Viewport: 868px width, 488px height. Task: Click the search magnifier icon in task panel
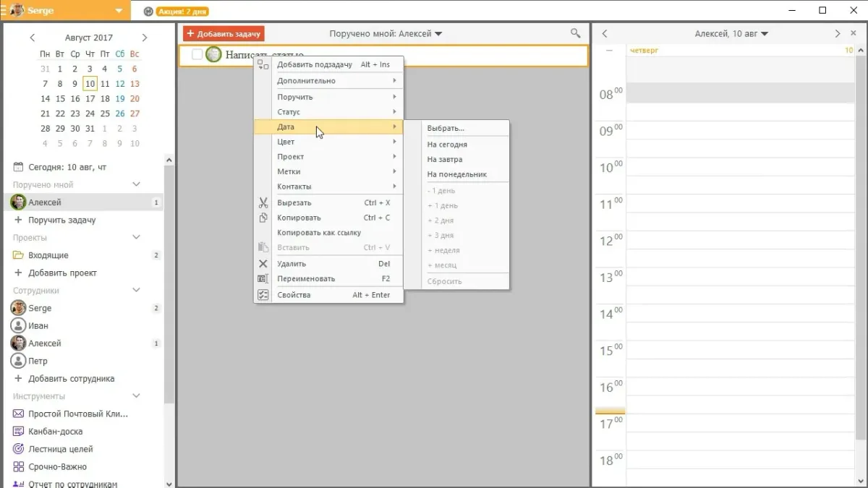click(575, 33)
